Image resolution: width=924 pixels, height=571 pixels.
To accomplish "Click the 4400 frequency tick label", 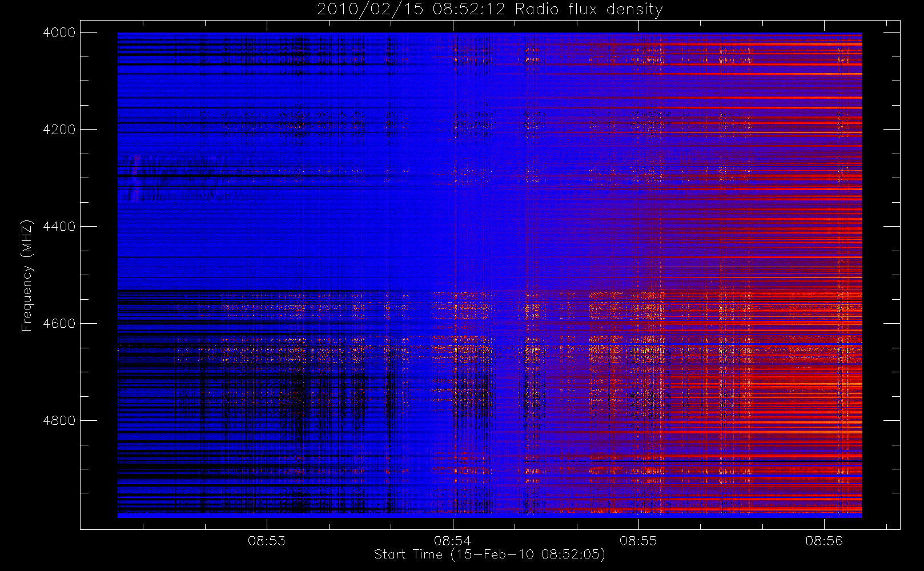I will coord(59,227).
